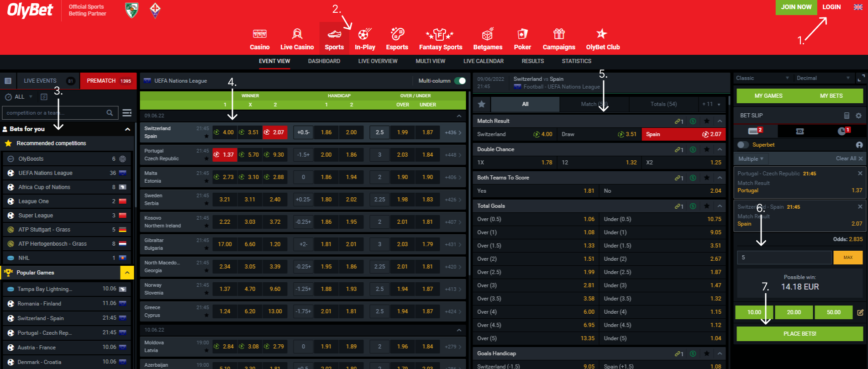Switch to the Live Overview tab

coord(378,61)
